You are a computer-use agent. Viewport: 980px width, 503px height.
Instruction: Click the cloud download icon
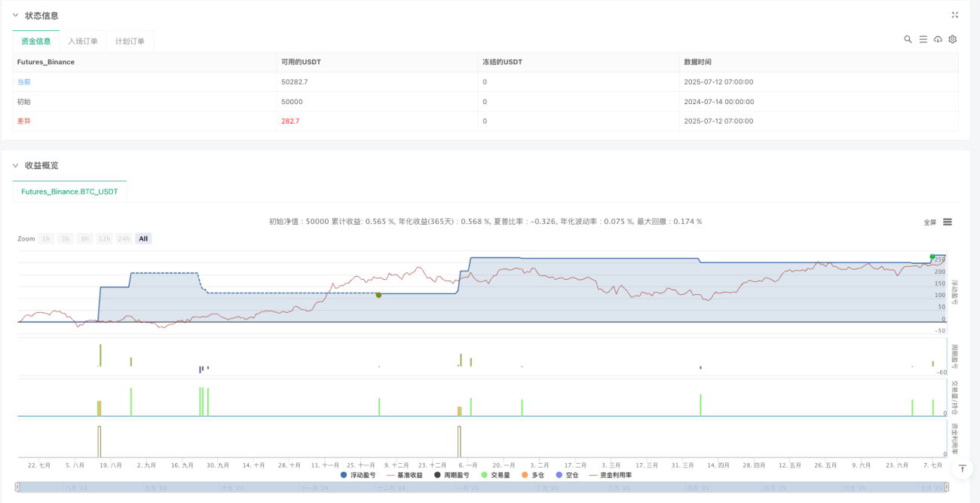[938, 39]
